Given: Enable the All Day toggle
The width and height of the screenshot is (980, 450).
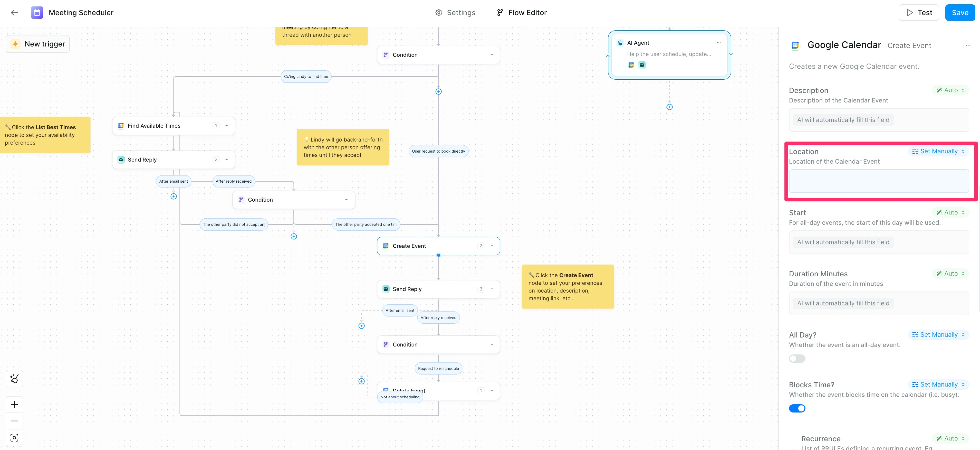Looking at the screenshot, I should (797, 358).
